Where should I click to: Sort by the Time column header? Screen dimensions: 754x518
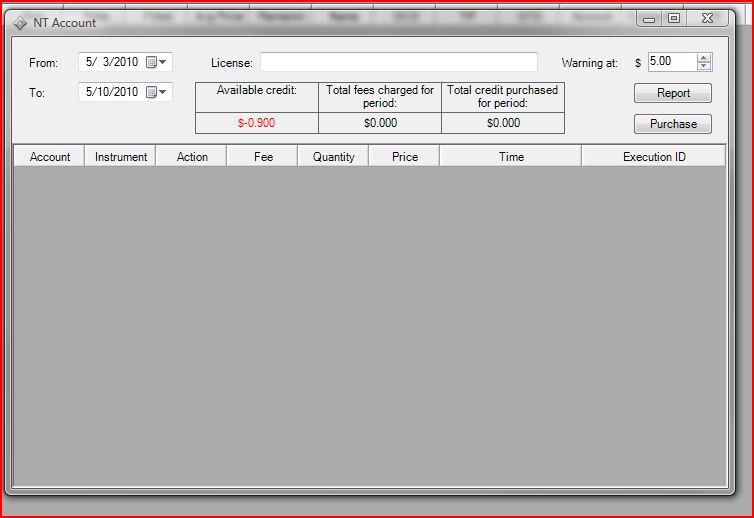[511, 157]
